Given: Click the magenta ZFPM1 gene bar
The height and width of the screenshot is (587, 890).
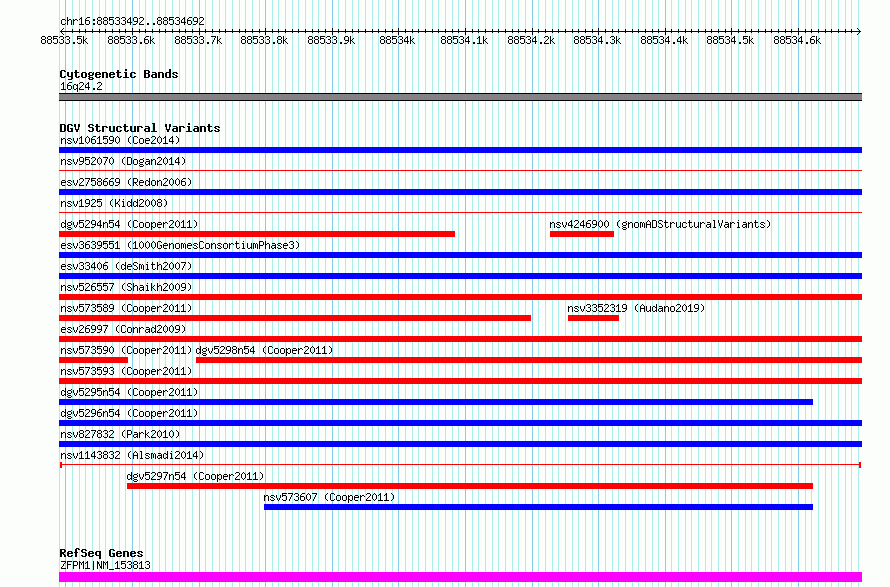Looking at the screenshot, I should pyautogui.click(x=460, y=577).
